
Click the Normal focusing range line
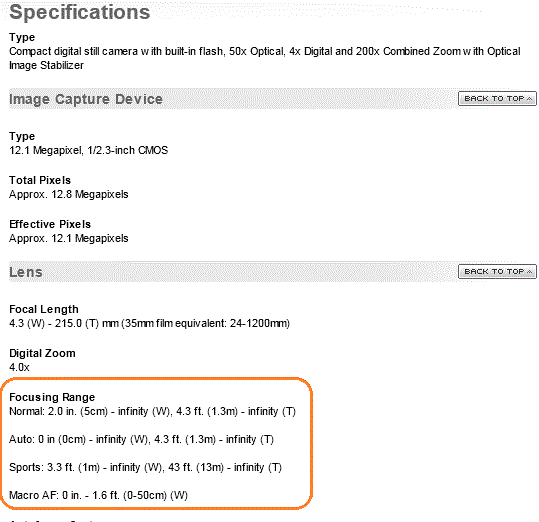pyautogui.click(x=152, y=411)
